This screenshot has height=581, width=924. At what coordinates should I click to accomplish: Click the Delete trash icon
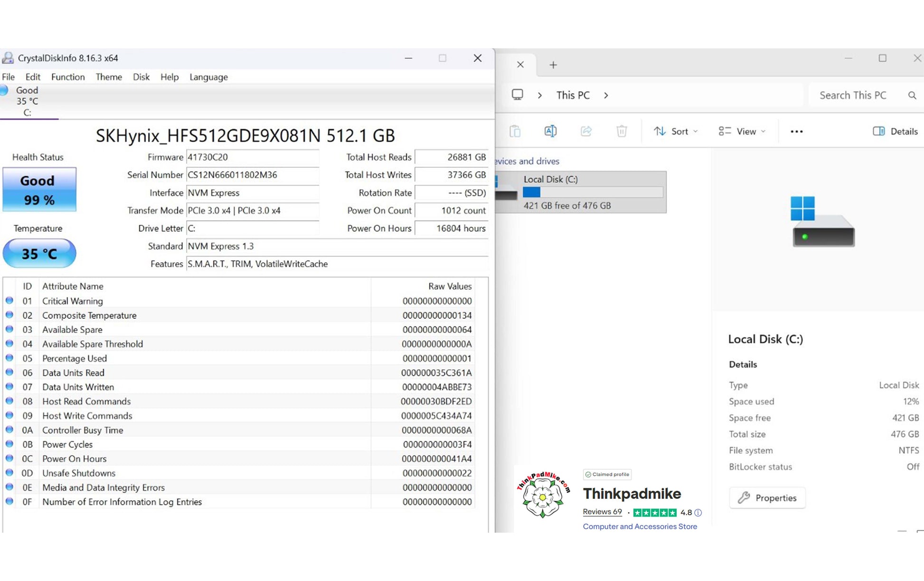click(622, 131)
